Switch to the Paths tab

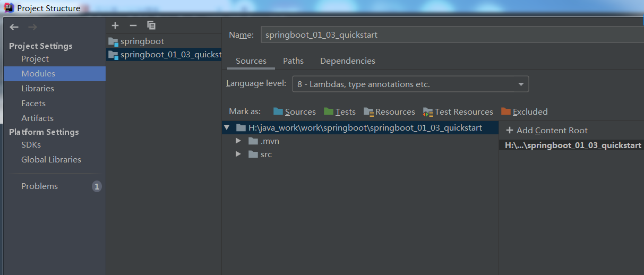[293, 61]
